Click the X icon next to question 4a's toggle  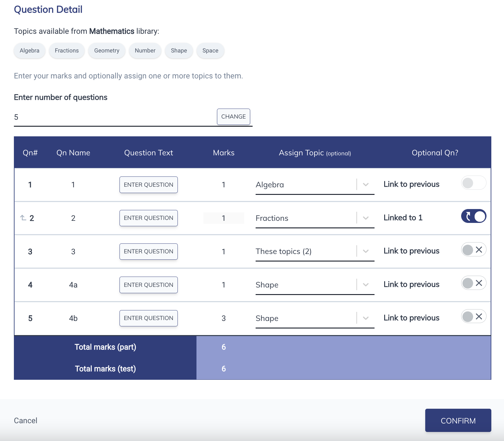[479, 283]
